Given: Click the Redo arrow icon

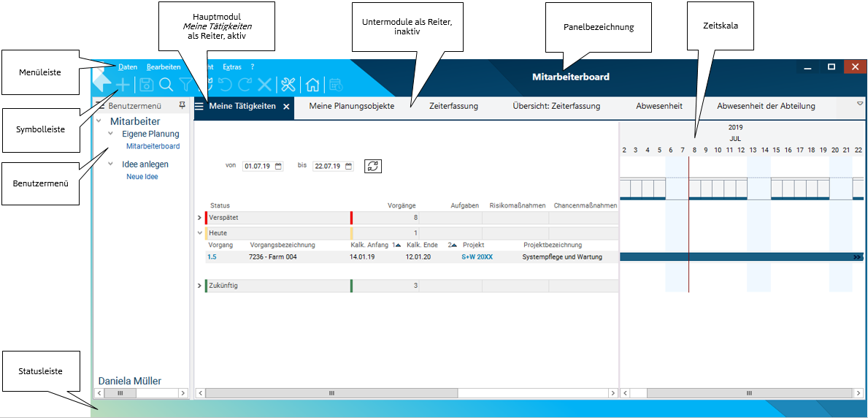Looking at the screenshot, I should pos(245,85).
